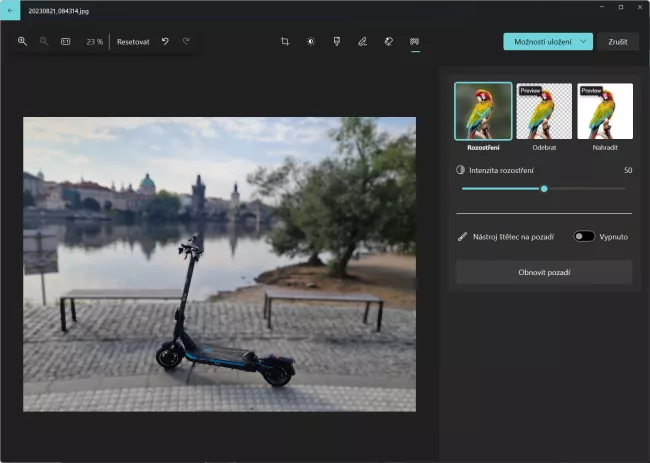650x463 pixels.
Task: Open the filter tool
Action: [x=337, y=42]
